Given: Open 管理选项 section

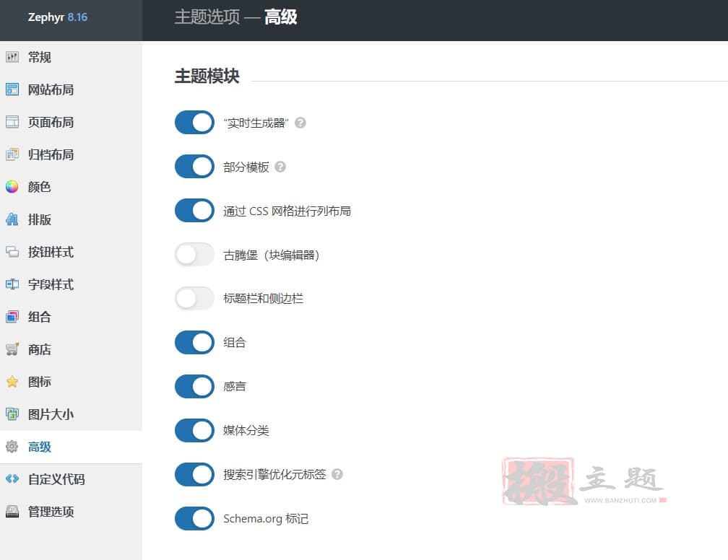Looking at the screenshot, I should [x=71, y=511].
